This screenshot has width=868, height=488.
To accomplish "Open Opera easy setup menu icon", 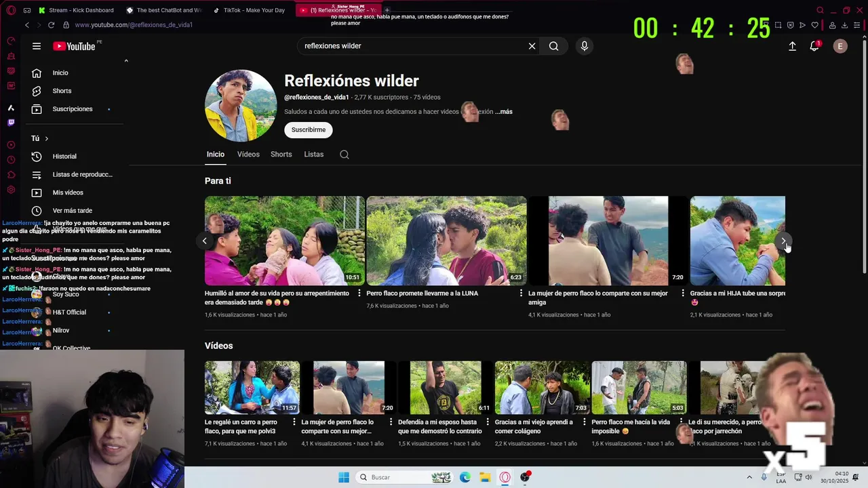I will click(x=856, y=25).
